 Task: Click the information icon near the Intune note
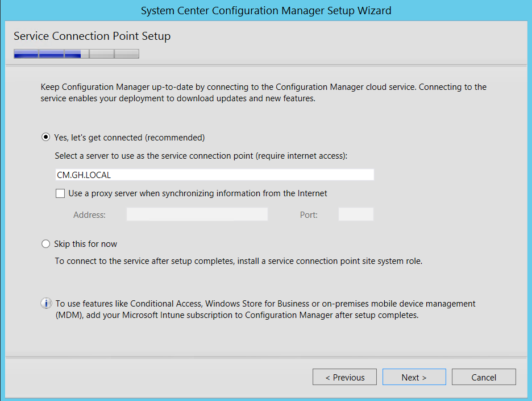[46, 303]
